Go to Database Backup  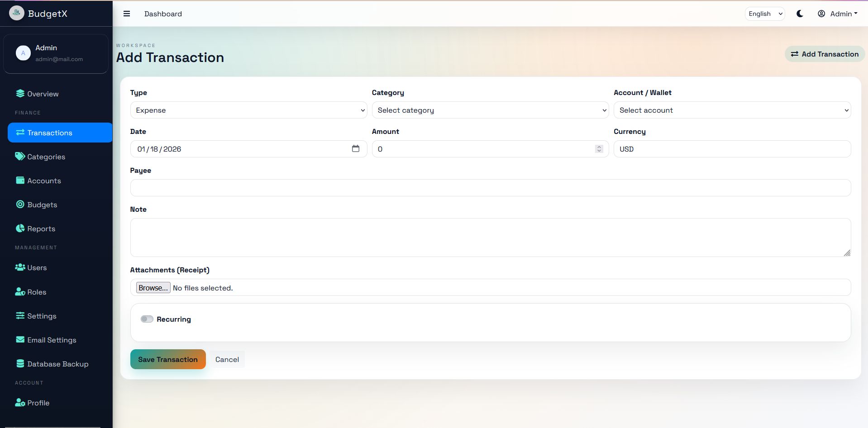60,364
